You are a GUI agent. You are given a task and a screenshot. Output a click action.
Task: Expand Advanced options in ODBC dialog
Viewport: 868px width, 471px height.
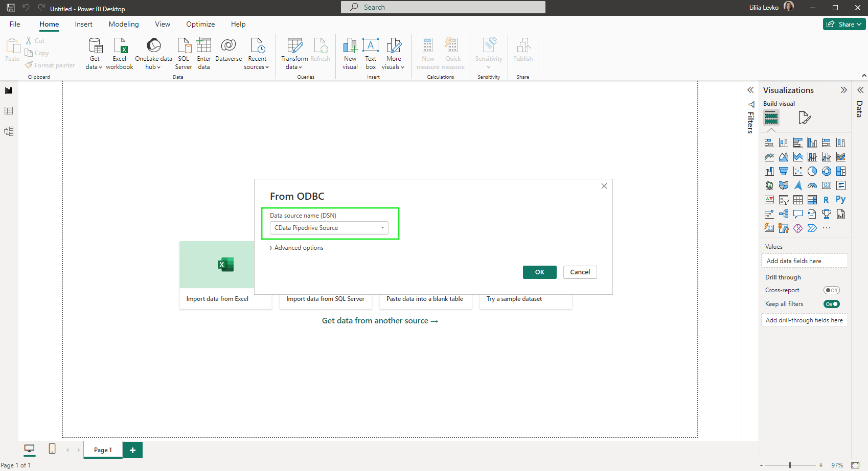296,248
